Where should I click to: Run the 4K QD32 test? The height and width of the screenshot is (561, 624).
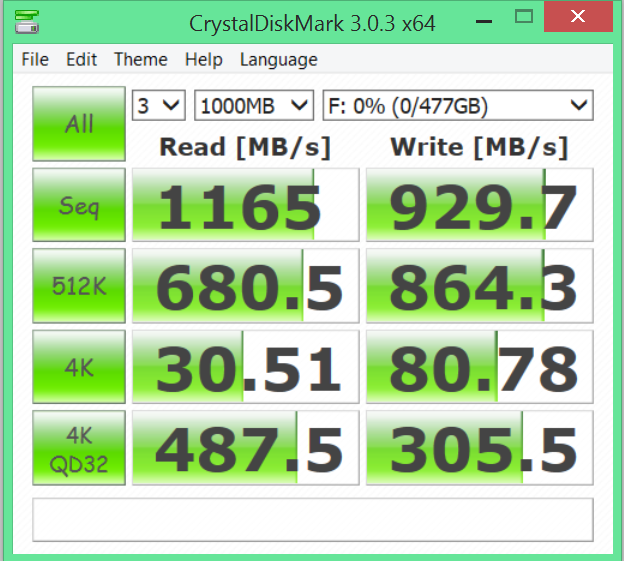79,447
